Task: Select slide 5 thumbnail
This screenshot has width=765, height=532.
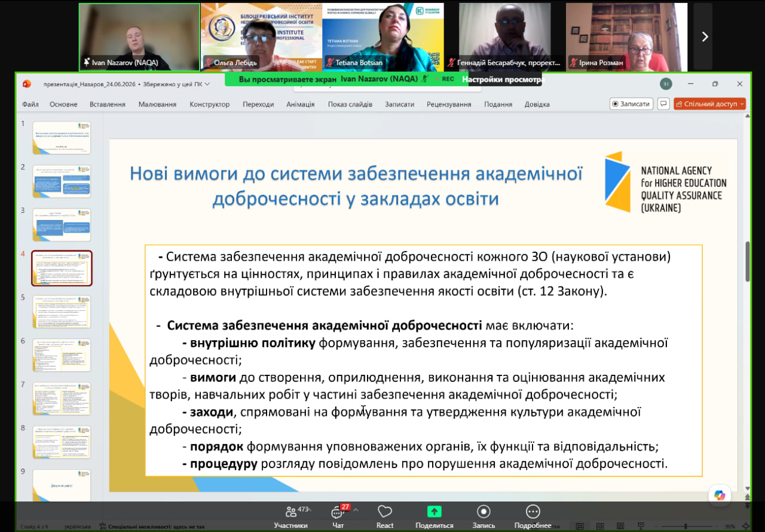Action: point(62,311)
